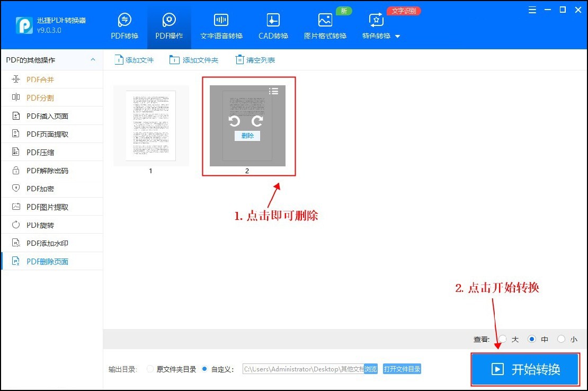Collapse the PDF的其他操作 section
This screenshot has height=391, width=588.
click(93, 59)
